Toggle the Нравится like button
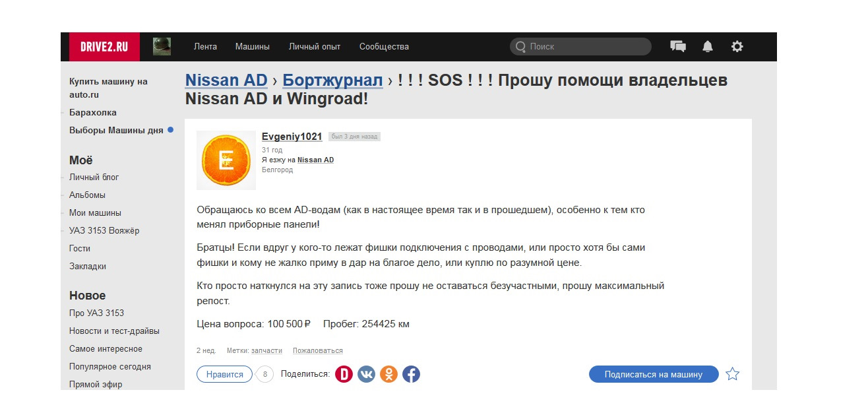The image size is (868, 417). click(224, 373)
